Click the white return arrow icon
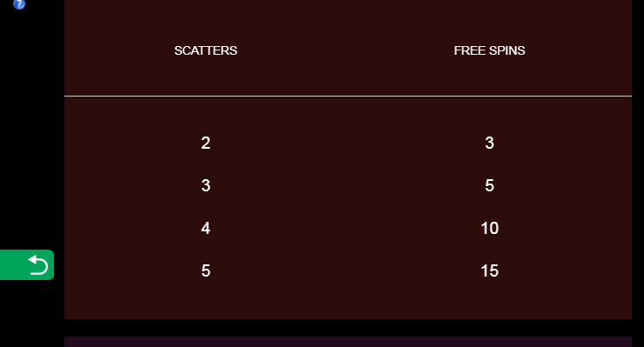The height and width of the screenshot is (347, 644). (x=38, y=265)
